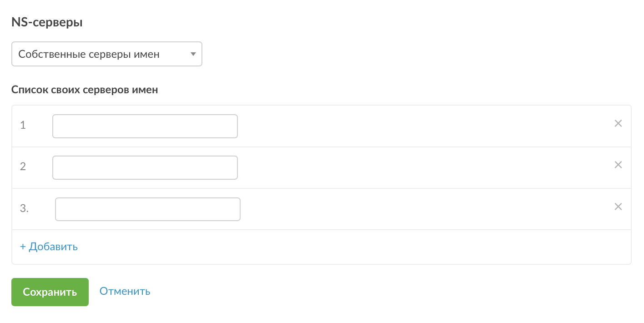Open the 'Собственные серверы имен' dropdown
644x323 pixels.
coord(106,54)
